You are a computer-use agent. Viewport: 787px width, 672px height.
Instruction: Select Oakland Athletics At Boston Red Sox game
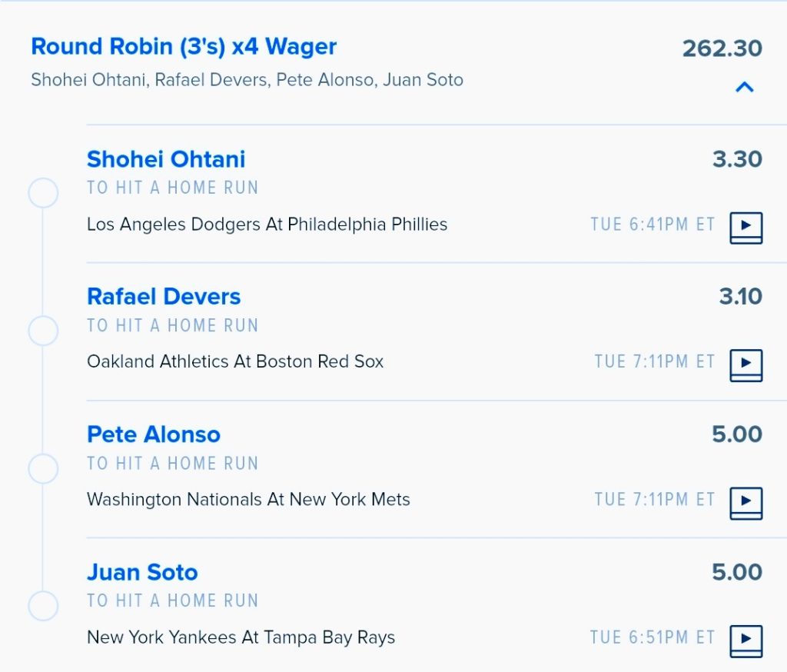[x=235, y=361]
